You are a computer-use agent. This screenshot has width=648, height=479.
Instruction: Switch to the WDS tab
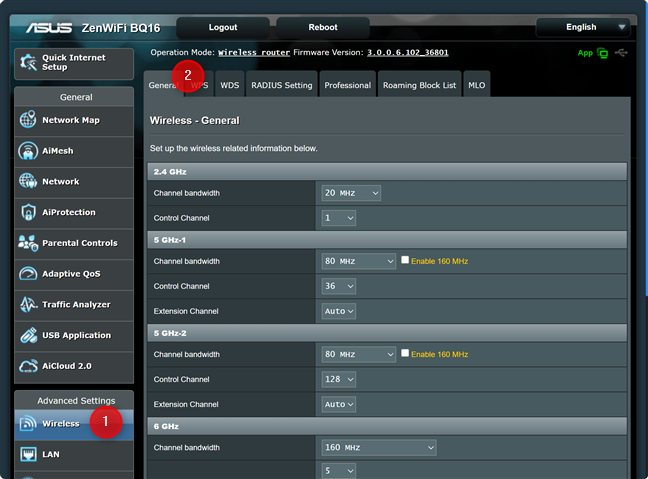[230, 85]
